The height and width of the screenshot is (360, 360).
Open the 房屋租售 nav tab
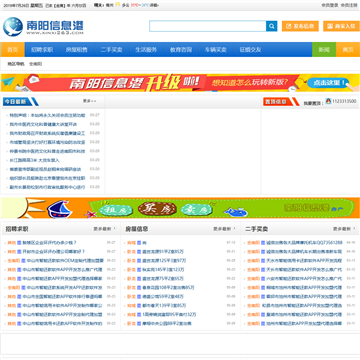tap(76, 50)
